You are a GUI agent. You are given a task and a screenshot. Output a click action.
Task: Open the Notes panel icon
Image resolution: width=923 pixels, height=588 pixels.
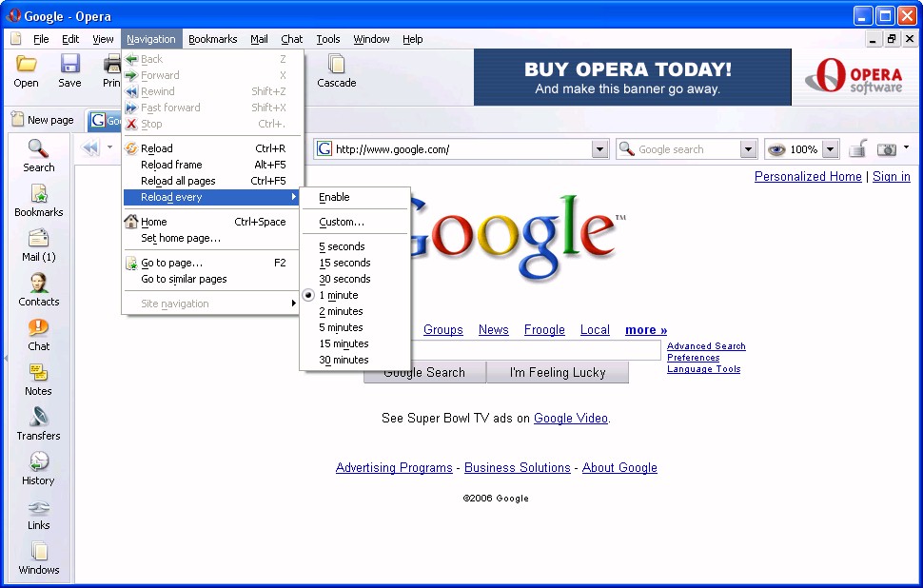coord(38,379)
